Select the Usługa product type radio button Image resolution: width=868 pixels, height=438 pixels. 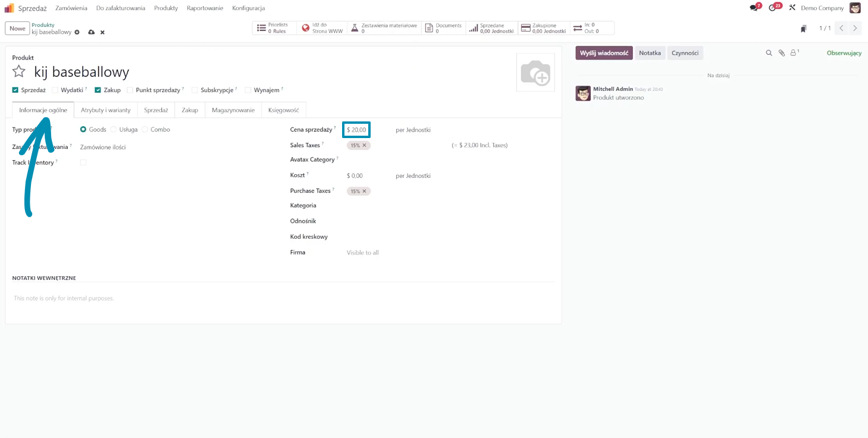pos(114,129)
